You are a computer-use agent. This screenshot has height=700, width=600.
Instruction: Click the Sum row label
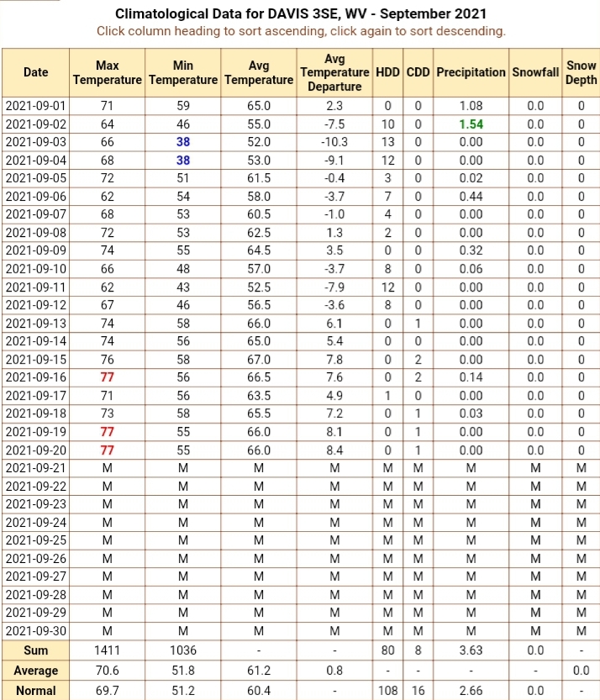pos(35,650)
